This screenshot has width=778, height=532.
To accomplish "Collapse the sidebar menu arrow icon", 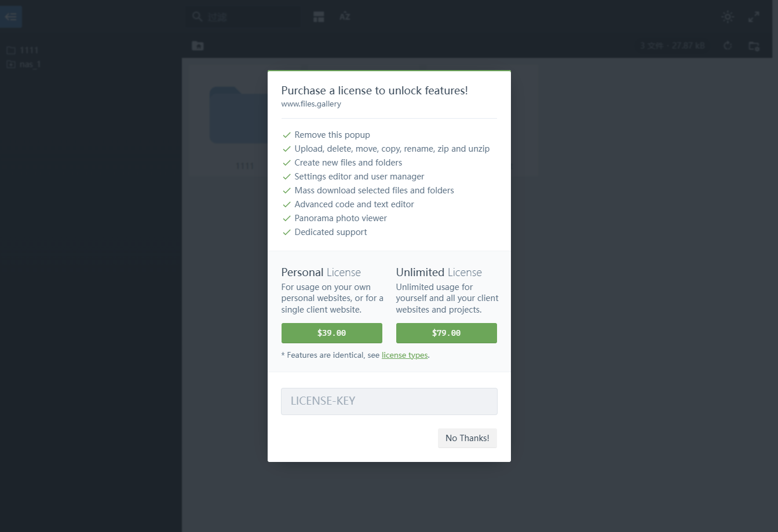I will [x=10, y=17].
